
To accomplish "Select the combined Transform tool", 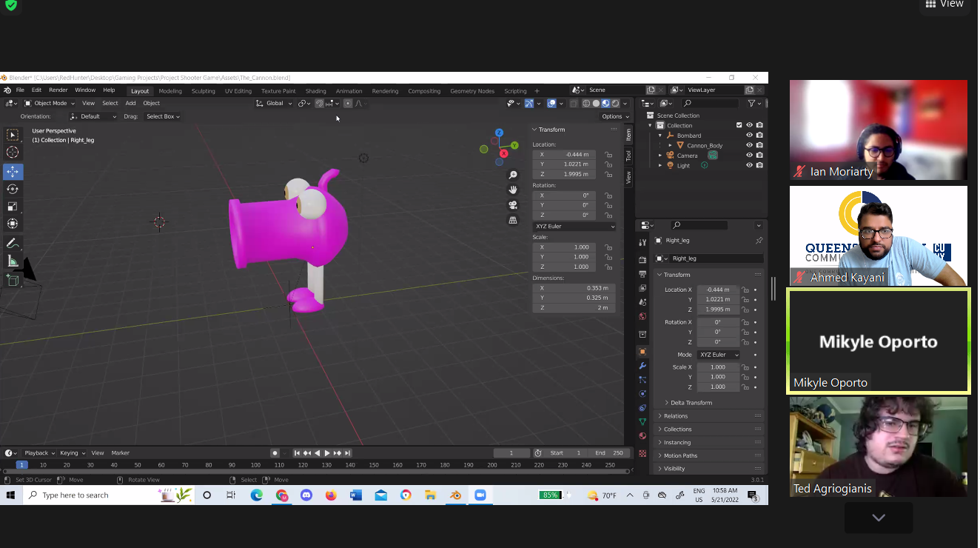I will tap(13, 223).
